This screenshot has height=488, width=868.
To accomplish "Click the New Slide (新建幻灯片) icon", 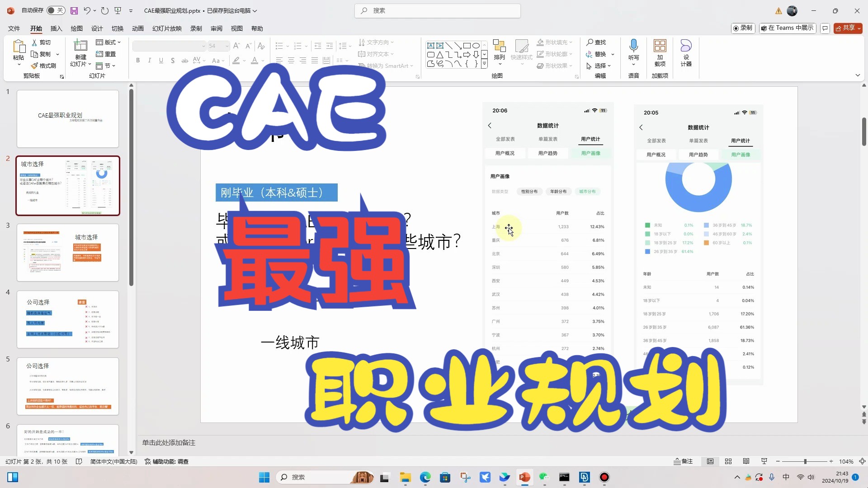I will (x=80, y=46).
